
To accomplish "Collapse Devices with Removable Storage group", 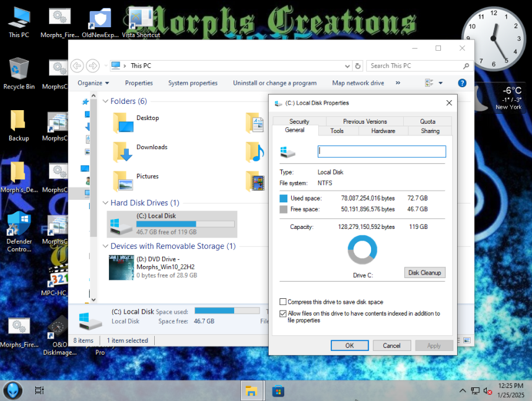I will click(x=105, y=246).
